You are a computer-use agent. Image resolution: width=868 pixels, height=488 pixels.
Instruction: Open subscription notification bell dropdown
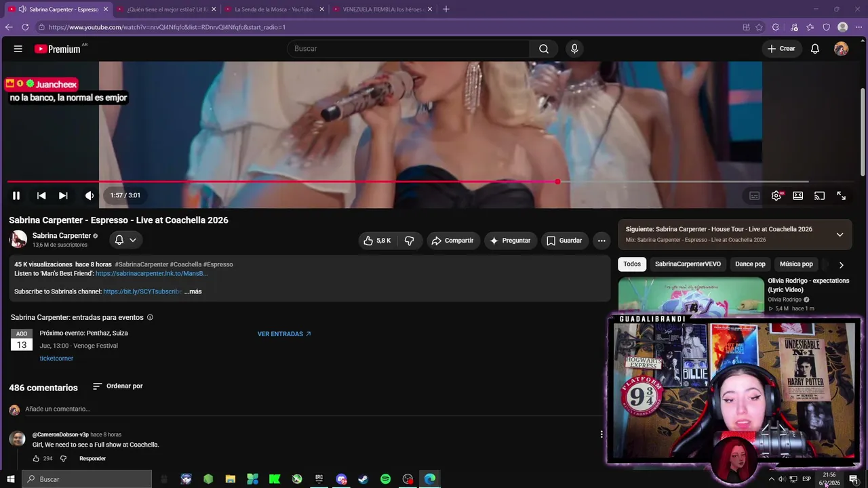point(125,240)
